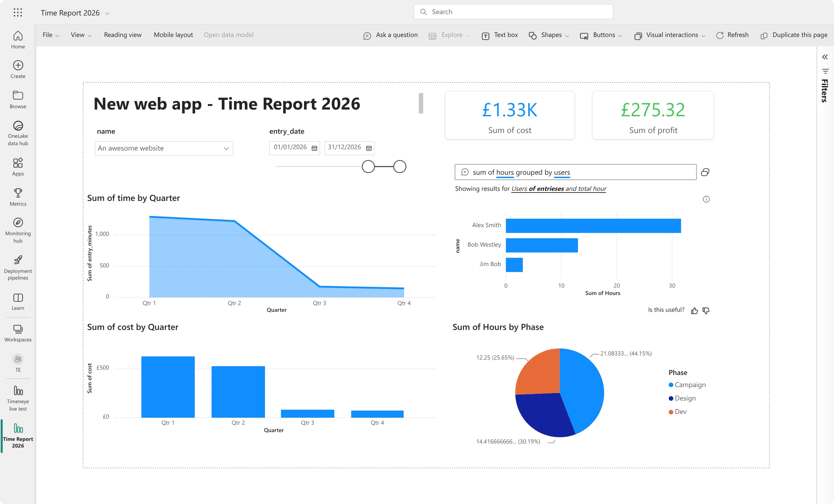Click the left date slider handle

click(x=368, y=166)
